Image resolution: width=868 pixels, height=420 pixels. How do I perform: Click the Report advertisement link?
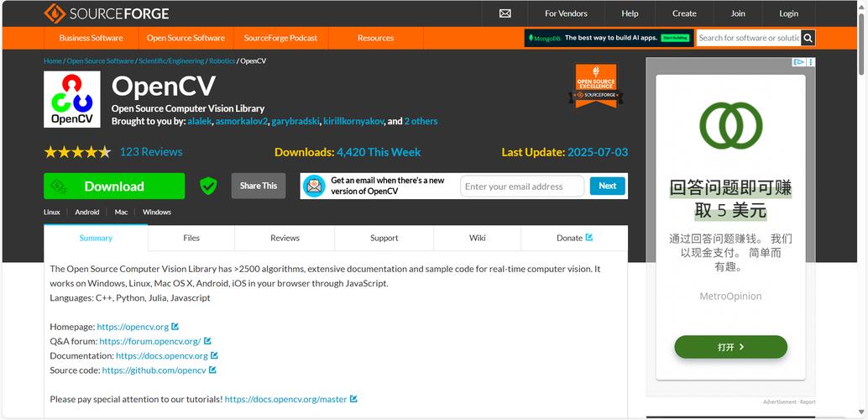pos(808,402)
